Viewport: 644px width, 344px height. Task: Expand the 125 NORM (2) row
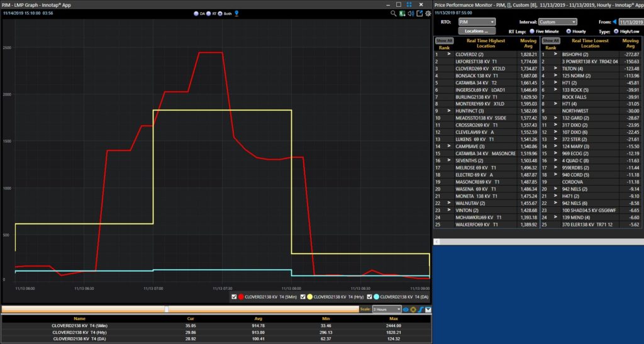pyautogui.click(x=555, y=75)
